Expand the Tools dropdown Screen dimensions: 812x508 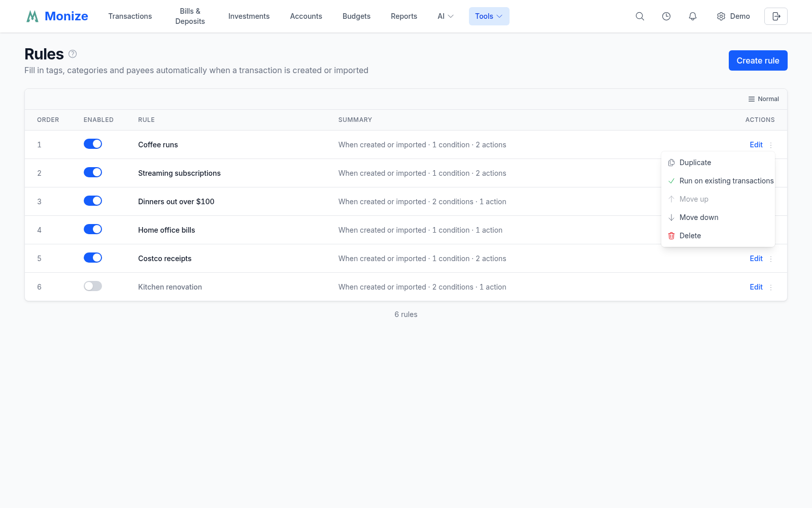[489, 16]
